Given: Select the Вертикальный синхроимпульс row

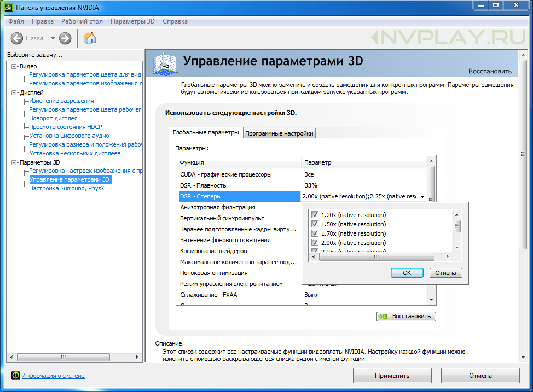Looking at the screenshot, I should coord(240,218).
